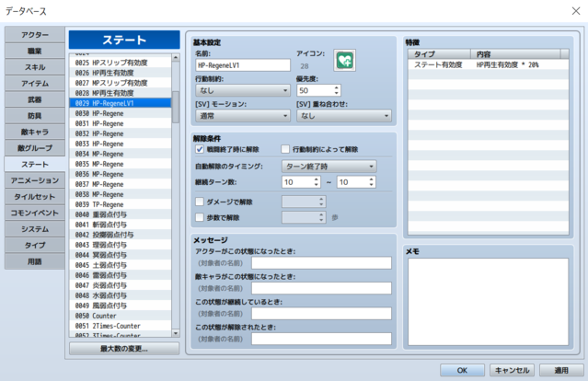Select state 0047 炎弱点付与
Screen dimensions: 588x381
121,285
